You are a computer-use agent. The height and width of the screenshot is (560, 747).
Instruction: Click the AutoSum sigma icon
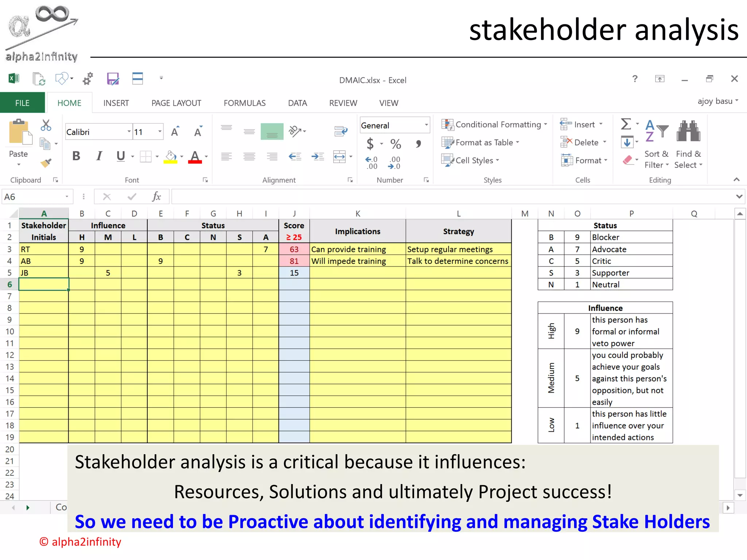(626, 124)
